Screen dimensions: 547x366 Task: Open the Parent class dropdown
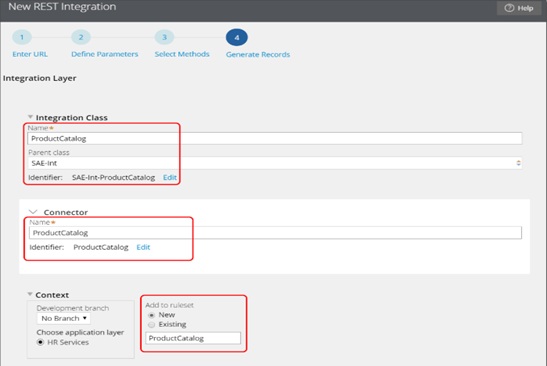pos(275,163)
